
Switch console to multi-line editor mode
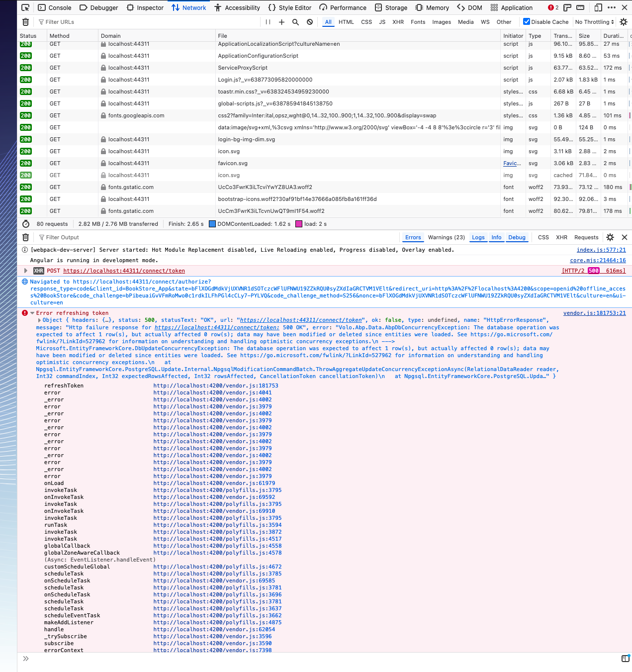click(626, 659)
